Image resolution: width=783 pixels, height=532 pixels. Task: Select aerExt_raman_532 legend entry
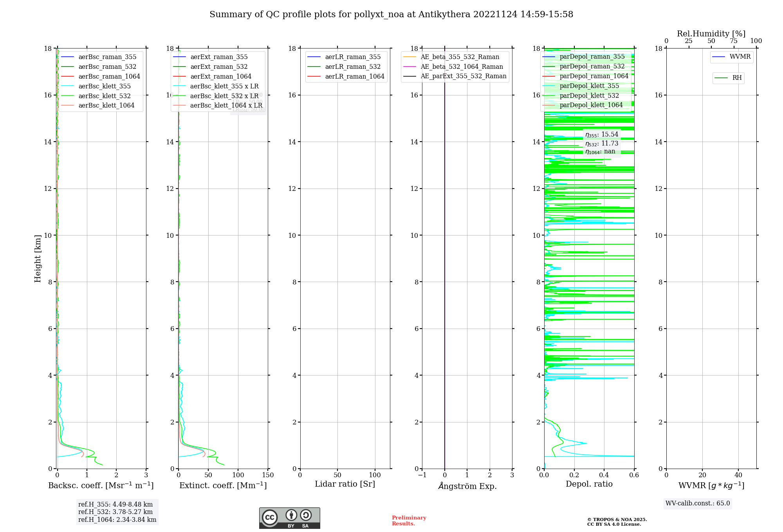tap(211, 67)
